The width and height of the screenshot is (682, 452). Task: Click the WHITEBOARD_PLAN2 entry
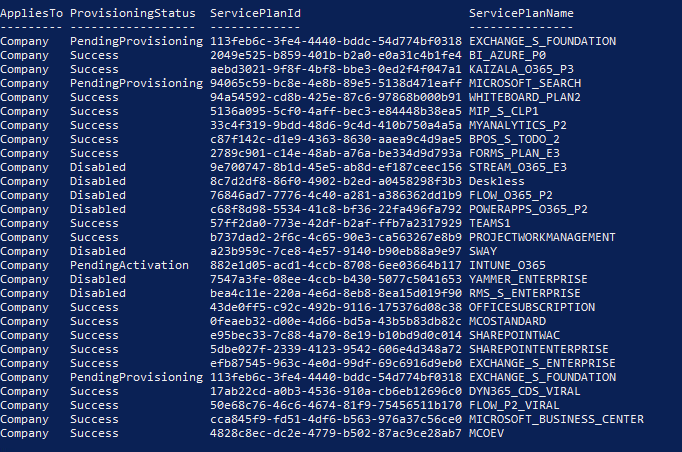(x=525, y=97)
